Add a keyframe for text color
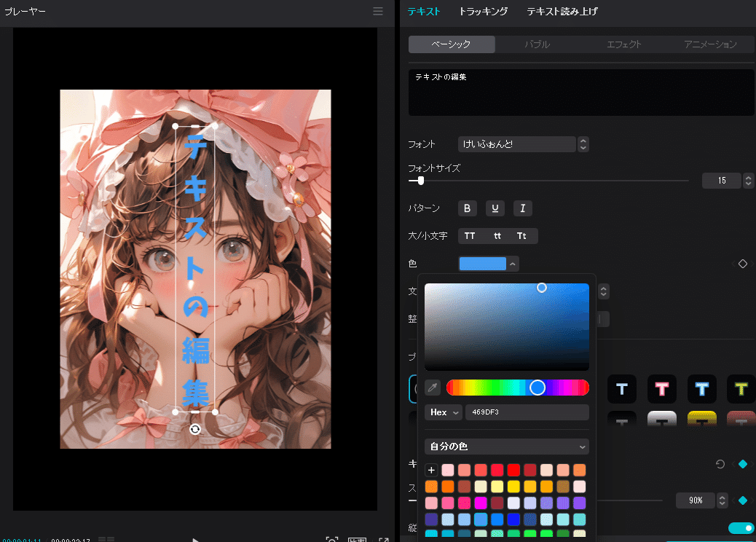 tap(742, 264)
